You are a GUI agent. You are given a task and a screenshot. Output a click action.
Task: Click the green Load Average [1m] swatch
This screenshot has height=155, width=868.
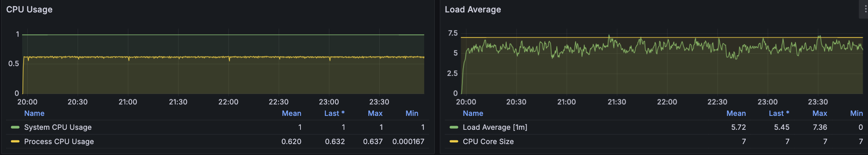[x=454, y=127]
